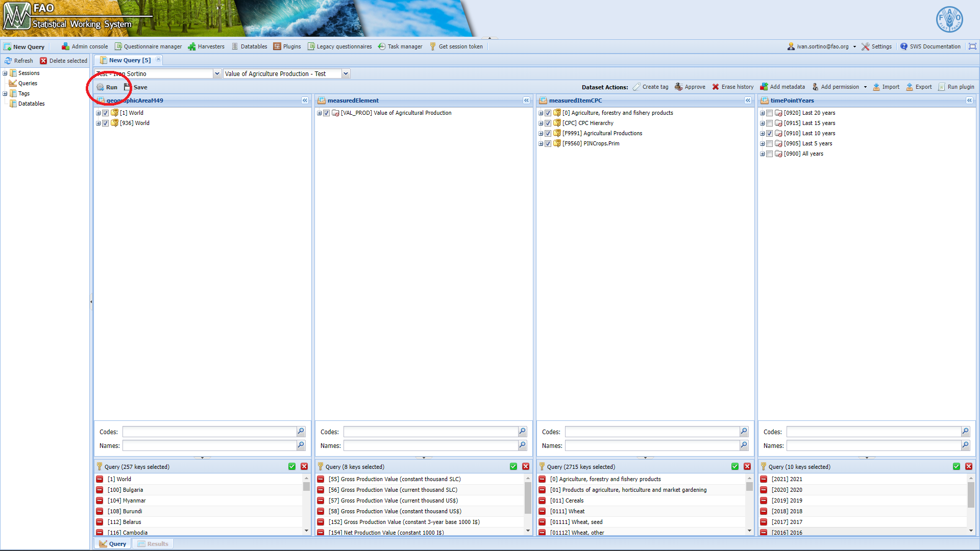
Task: Check the [0920] Last 20 years checkbox
Action: 770,113
